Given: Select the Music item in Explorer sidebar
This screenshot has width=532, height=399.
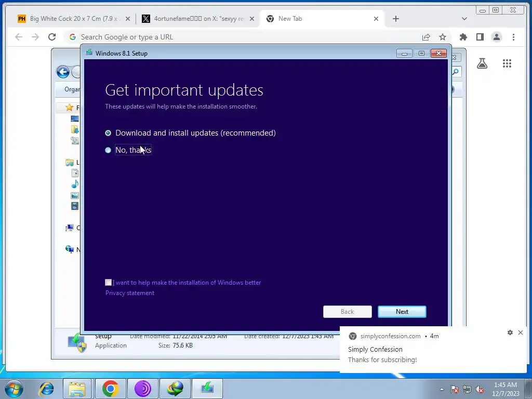Looking at the screenshot, I should coord(75,184).
